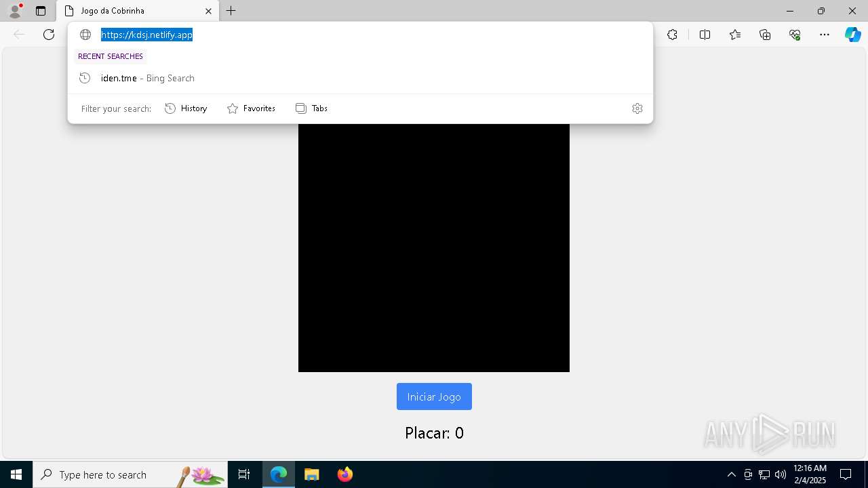
Task: Filter search suggestions by Tabs
Action: coord(312,108)
